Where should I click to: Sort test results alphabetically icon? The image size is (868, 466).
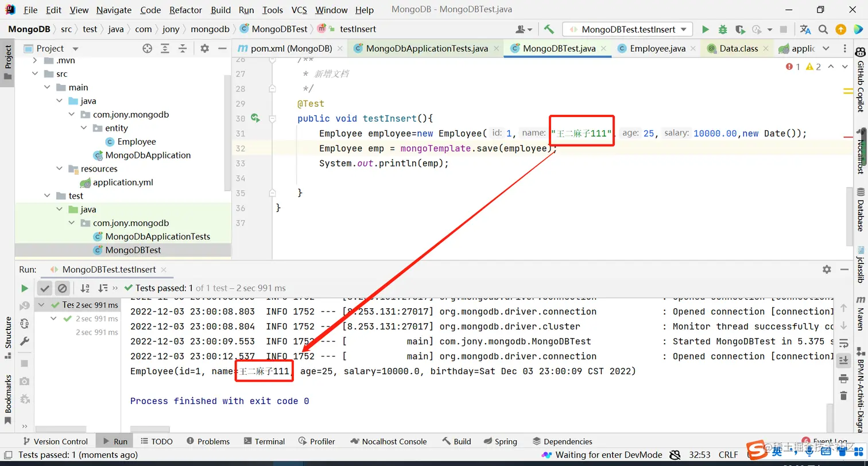point(85,288)
